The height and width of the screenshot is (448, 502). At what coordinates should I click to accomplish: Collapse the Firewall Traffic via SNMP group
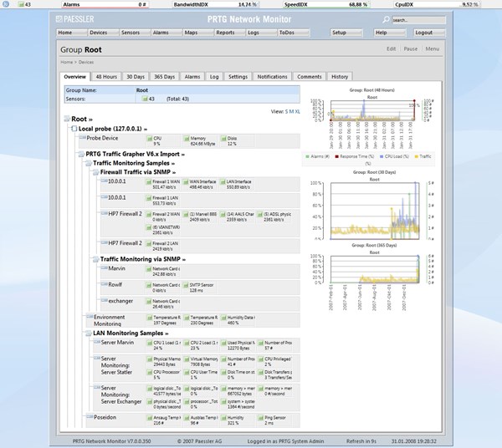95,171
